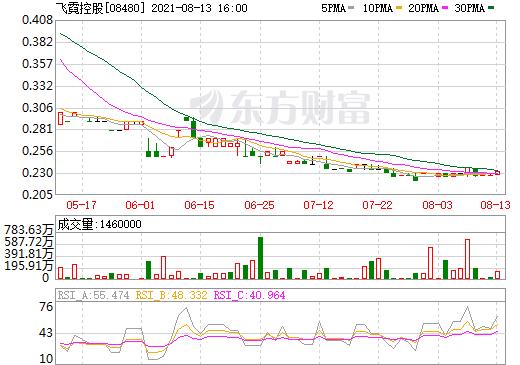Click the RSI axis value 43
This screenshot has height=365, width=520.
(x=46, y=333)
